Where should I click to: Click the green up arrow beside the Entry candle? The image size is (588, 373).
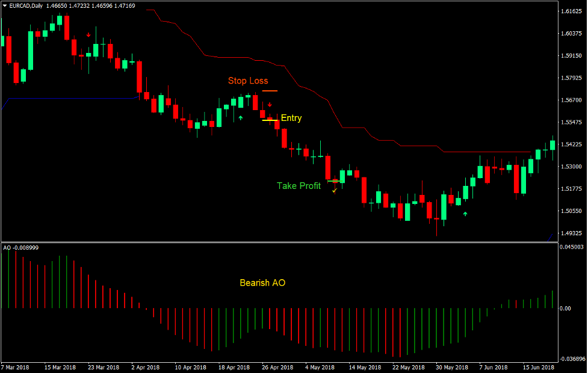240,118
